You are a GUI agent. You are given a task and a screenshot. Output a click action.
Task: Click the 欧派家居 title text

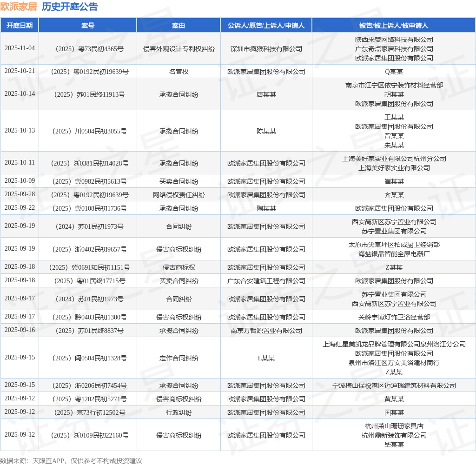click(19, 7)
